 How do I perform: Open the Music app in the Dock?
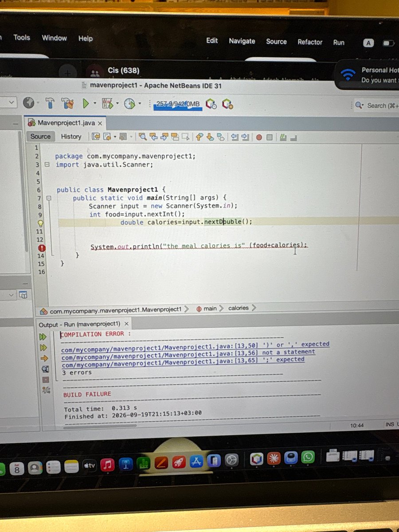click(x=107, y=465)
